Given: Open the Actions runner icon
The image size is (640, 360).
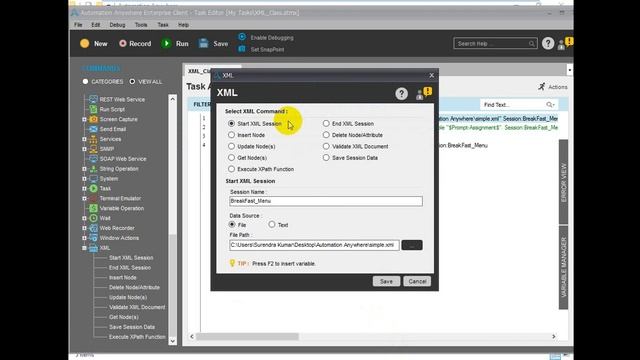Looking at the screenshot, I should [x=542, y=87].
